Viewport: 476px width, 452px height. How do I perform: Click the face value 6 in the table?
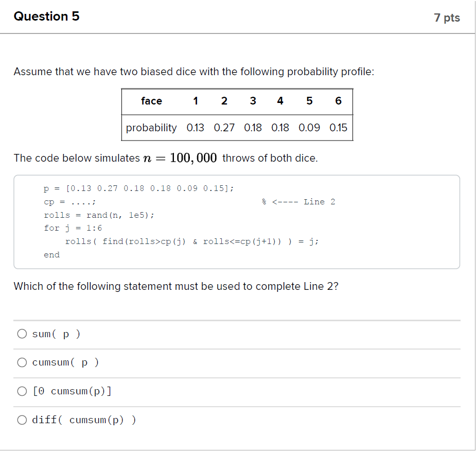tap(338, 101)
